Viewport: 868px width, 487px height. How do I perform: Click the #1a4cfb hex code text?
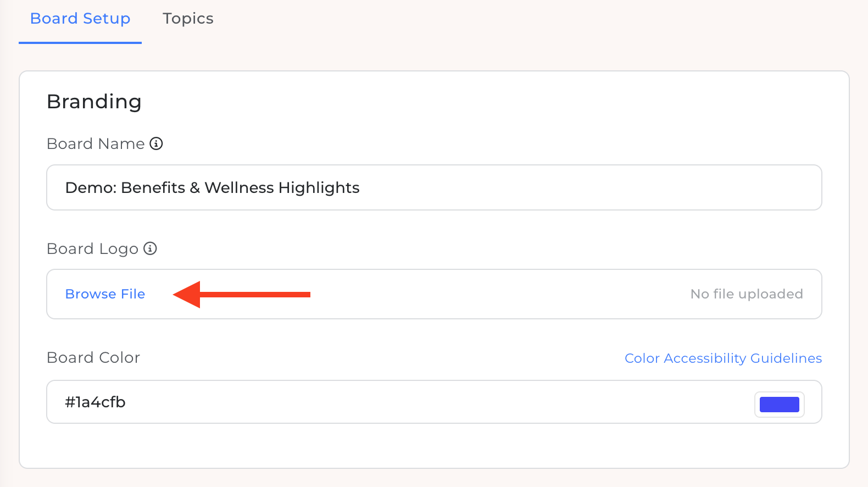(95, 402)
